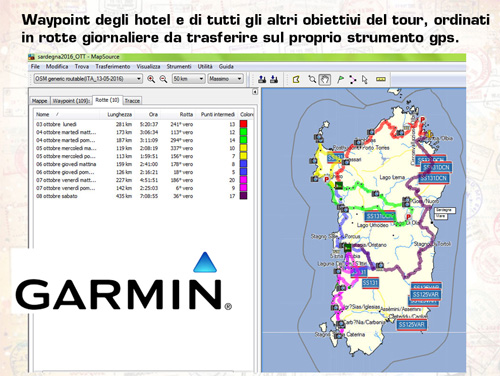The image size is (500, 376).
Task: Select the route tool icon
Action: pos(353,79)
